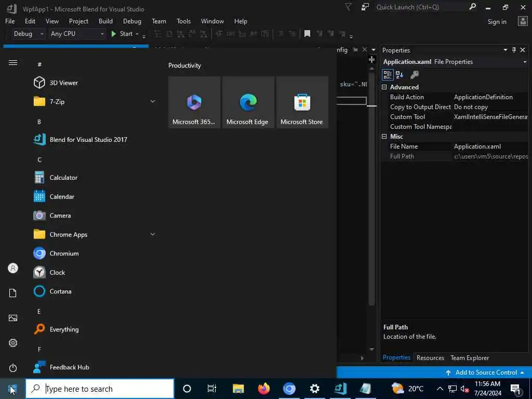Click Sign in
Screen dimensions: 532x399
click(497, 22)
